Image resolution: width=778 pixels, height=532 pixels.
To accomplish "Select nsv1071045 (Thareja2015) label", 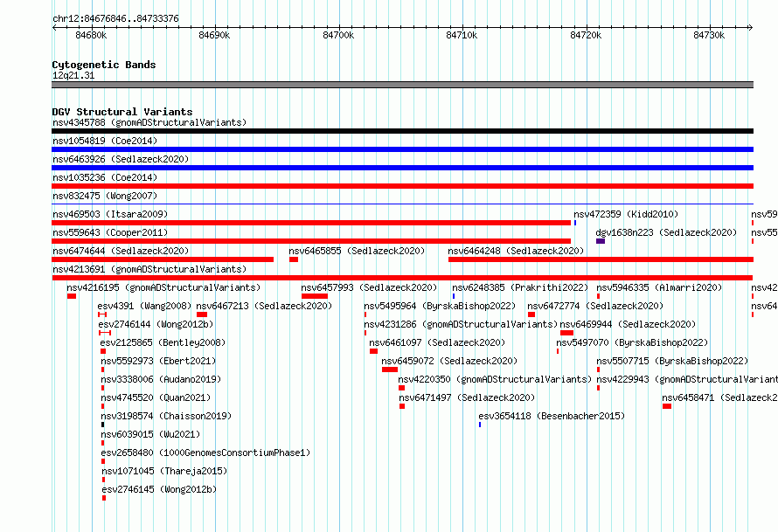I will point(164,471).
